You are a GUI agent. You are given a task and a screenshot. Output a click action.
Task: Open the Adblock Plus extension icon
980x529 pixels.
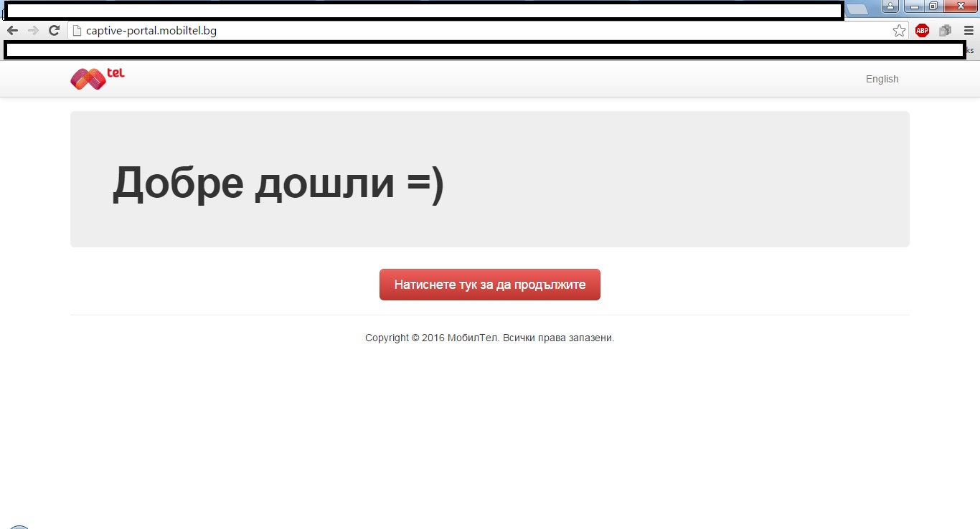tap(922, 31)
